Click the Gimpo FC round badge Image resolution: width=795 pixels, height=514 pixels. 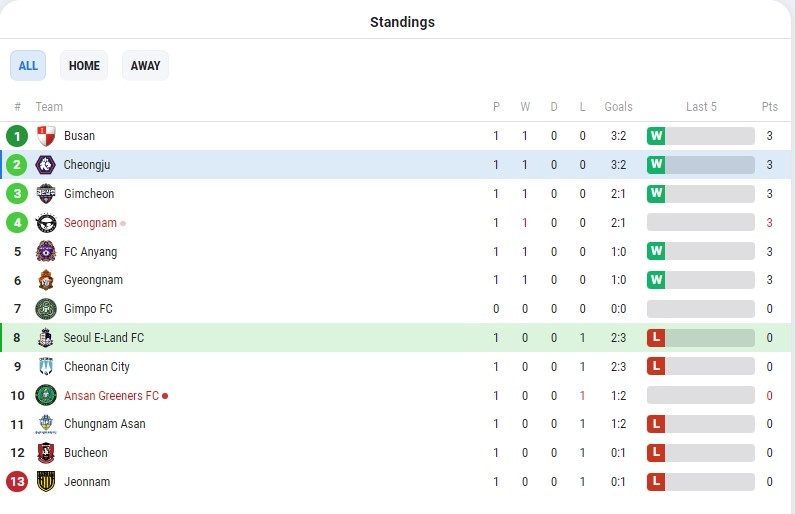[46, 309]
